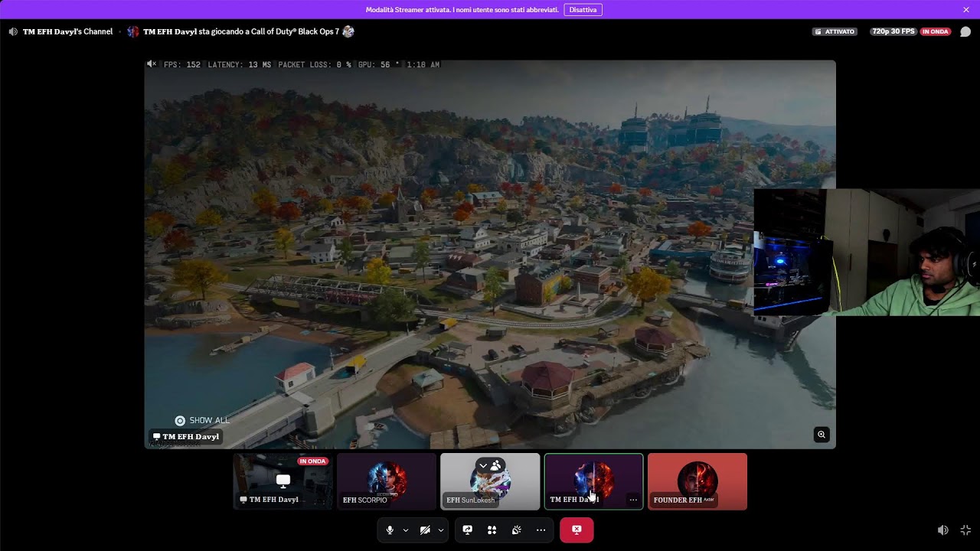Select the EFH SCORPIO participant tile

pyautogui.click(x=387, y=481)
